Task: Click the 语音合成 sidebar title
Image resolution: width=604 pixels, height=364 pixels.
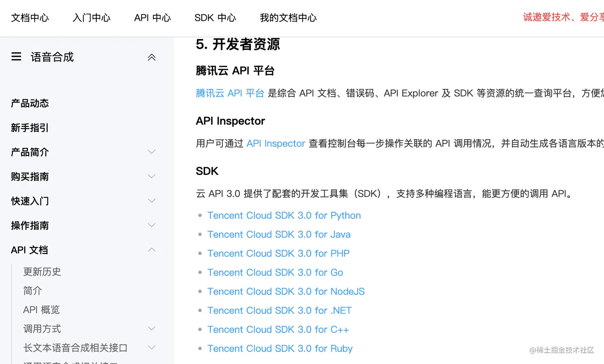Action: click(52, 57)
